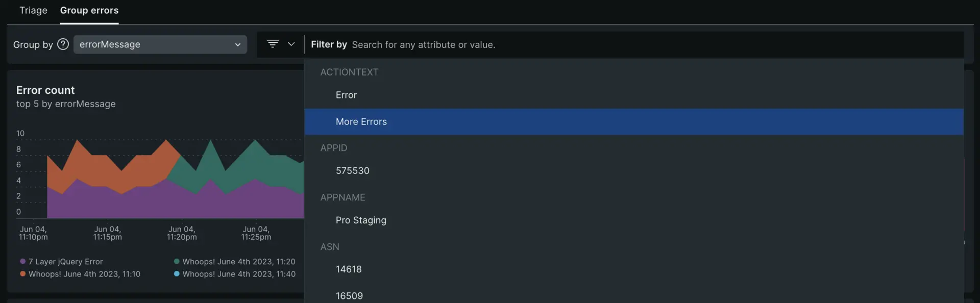Toggle the Whoops! 11:10 legend series
Image resolution: width=980 pixels, height=303 pixels.
84,274
